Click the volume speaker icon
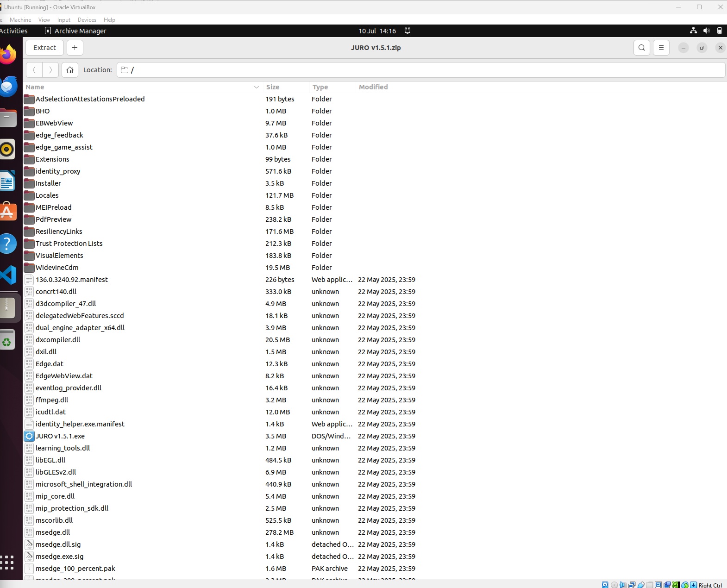This screenshot has width=727, height=588. pyautogui.click(x=706, y=31)
